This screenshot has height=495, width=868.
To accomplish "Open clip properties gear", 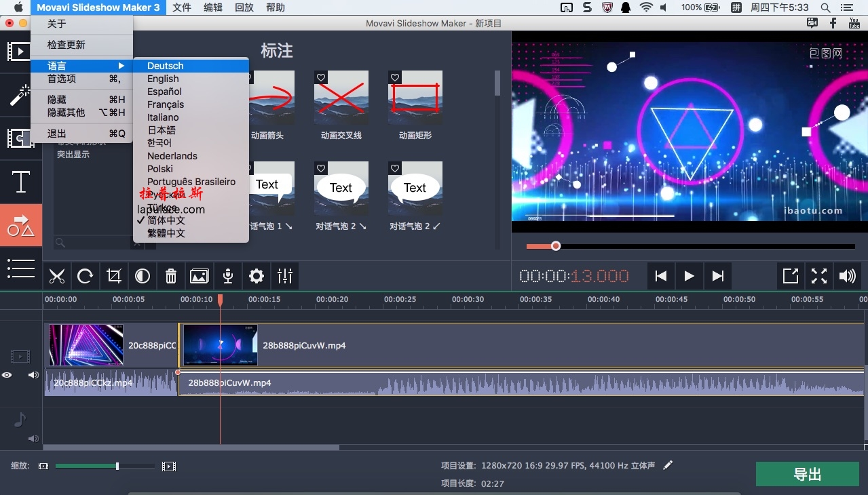I will [x=257, y=276].
